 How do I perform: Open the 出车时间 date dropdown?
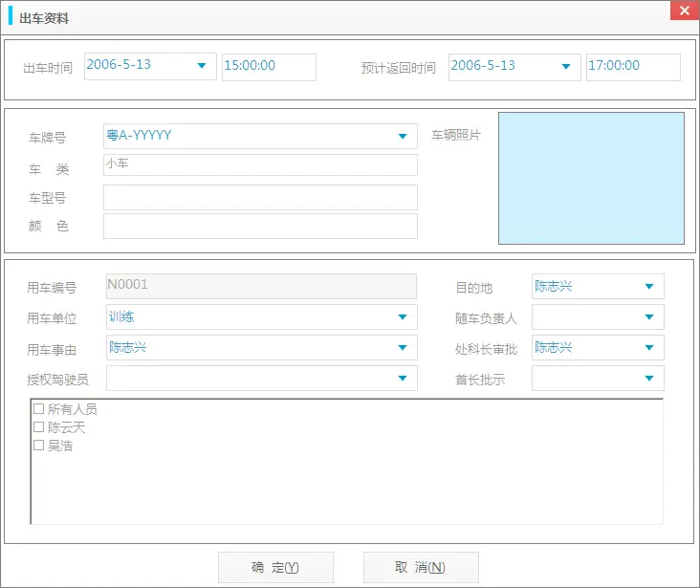202,66
